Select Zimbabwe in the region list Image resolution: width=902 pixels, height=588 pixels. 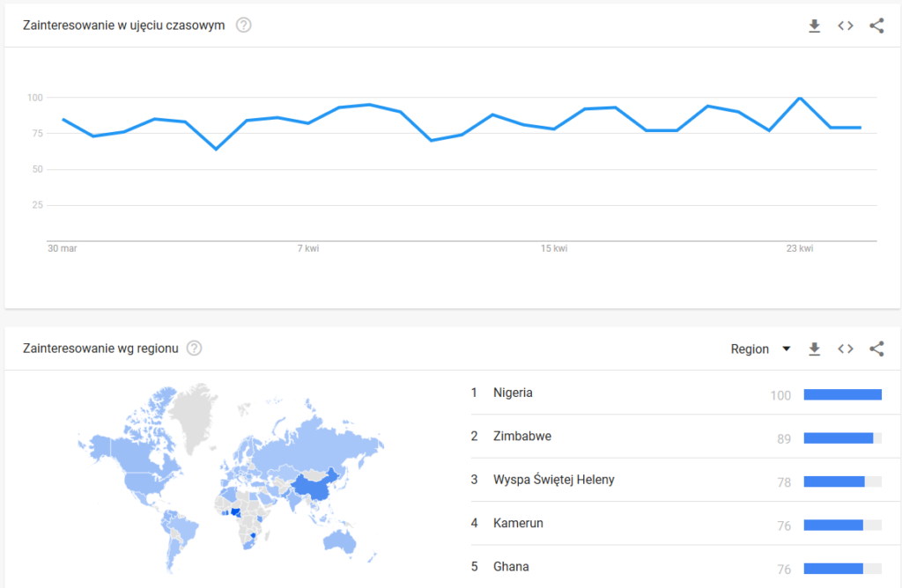pyautogui.click(x=518, y=436)
